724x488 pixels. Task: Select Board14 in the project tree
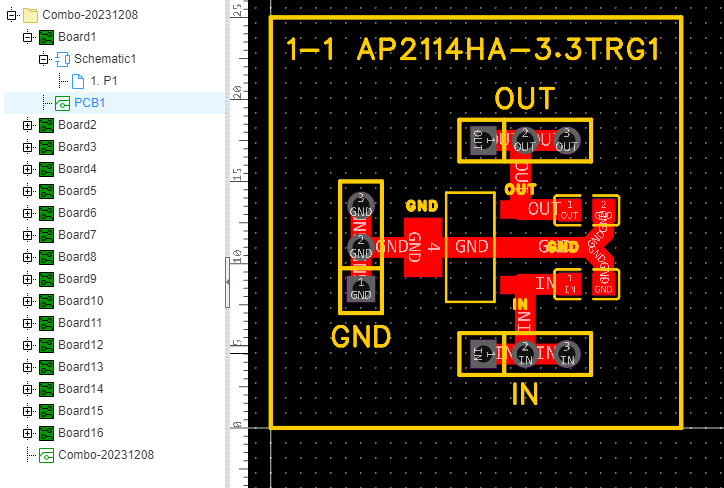pos(80,389)
